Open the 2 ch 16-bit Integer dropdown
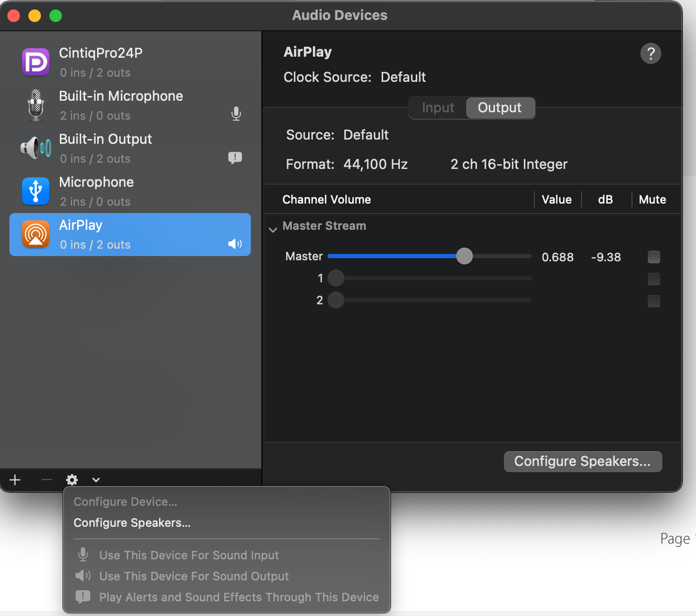The image size is (696, 616). pos(509,164)
